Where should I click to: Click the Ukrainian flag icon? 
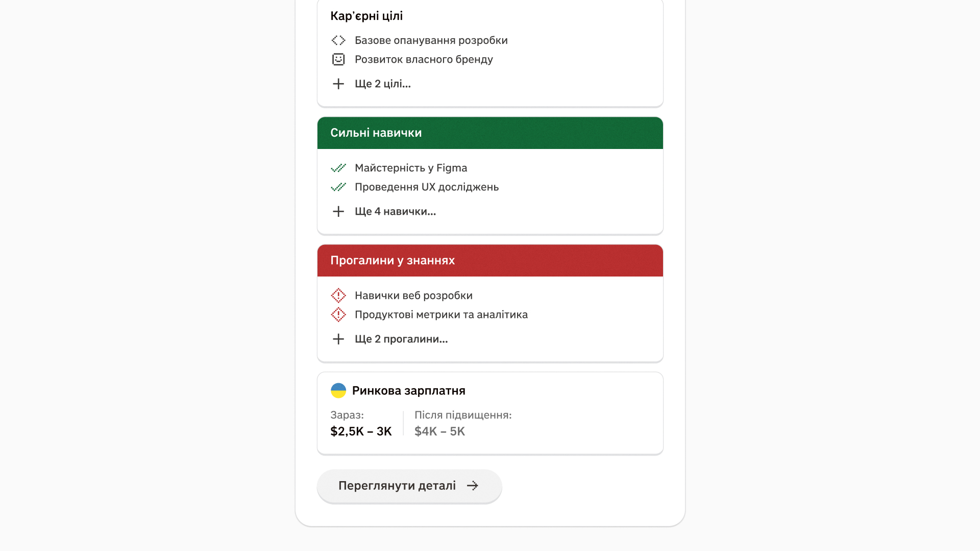338,391
